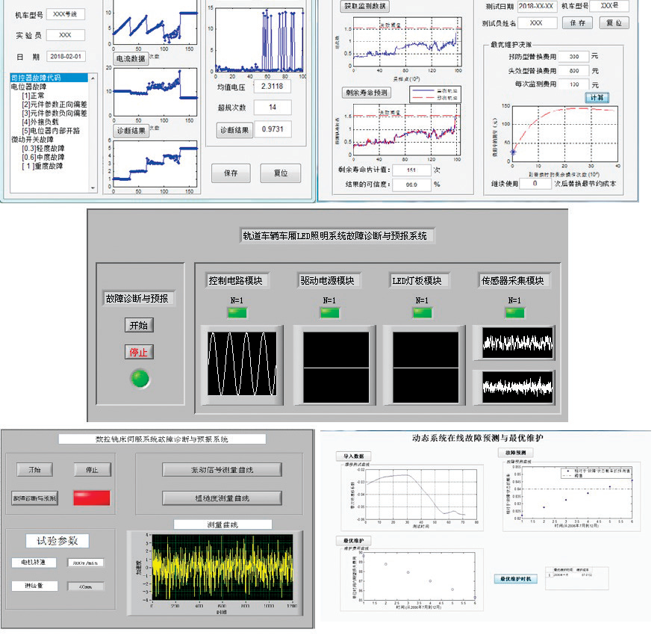Click the round green status LED below 停止
This screenshot has width=672, height=644.
(140, 379)
